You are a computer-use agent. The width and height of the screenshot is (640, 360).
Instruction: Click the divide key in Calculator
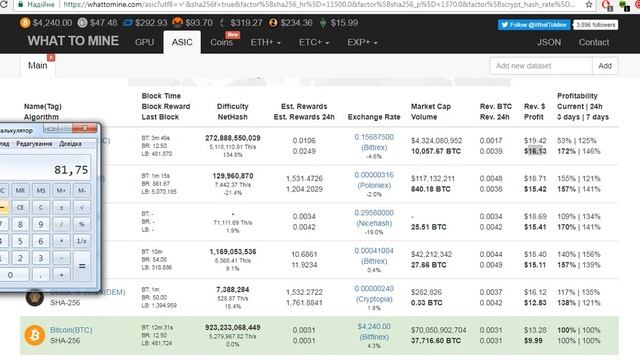[x=61, y=224]
